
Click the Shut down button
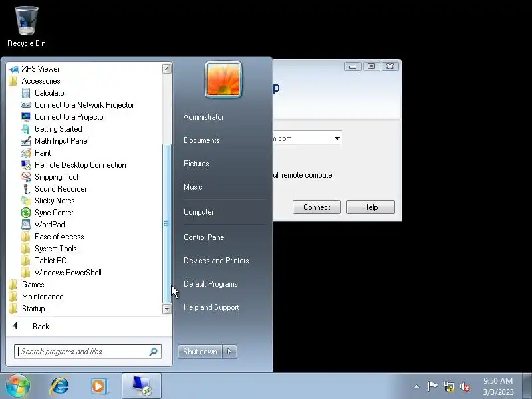click(200, 352)
